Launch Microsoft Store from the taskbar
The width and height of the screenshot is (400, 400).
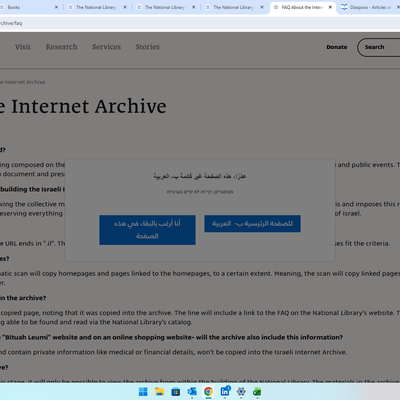pyautogui.click(x=176, y=392)
